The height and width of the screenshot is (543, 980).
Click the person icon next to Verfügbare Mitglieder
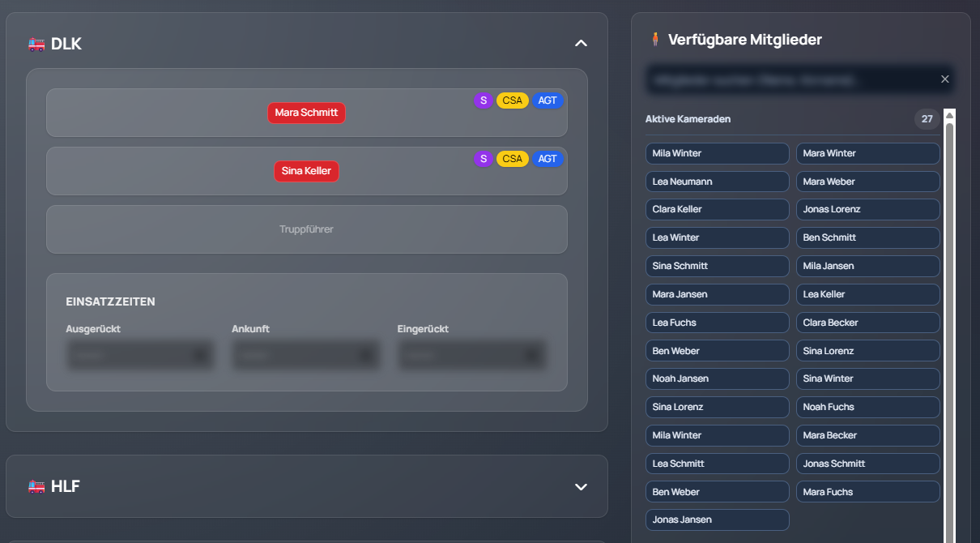(x=655, y=40)
